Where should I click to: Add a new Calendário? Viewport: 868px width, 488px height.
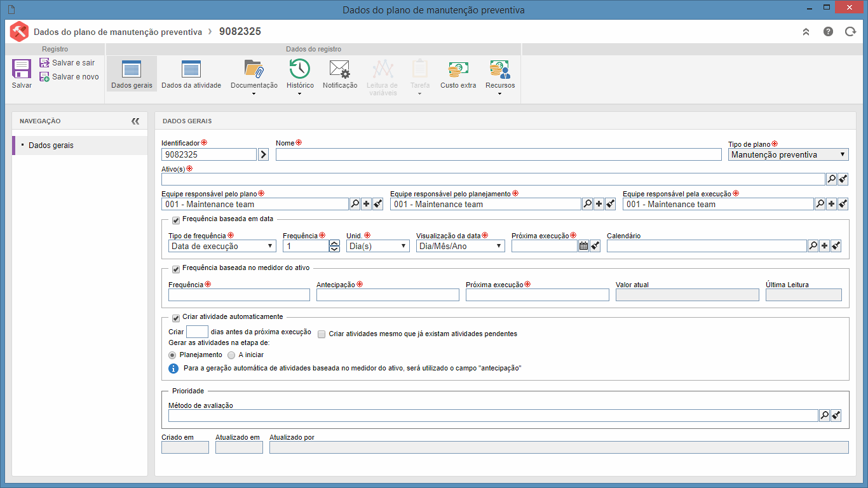(x=825, y=246)
